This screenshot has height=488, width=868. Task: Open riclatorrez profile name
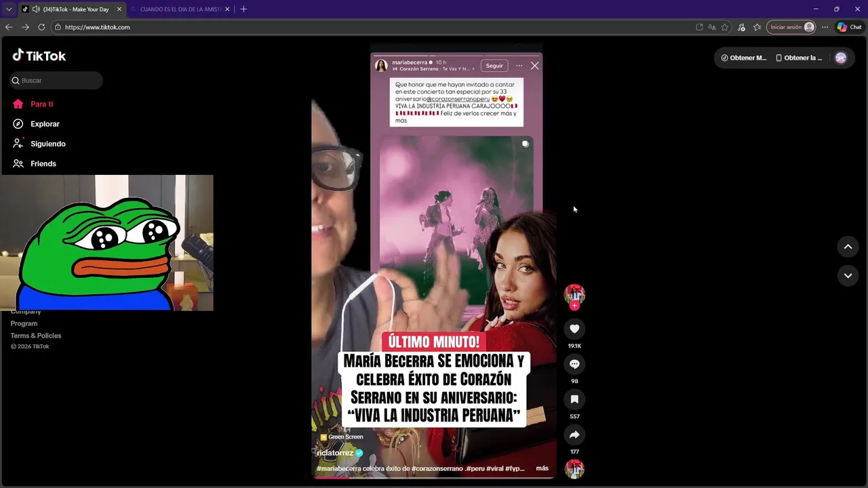click(335, 453)
